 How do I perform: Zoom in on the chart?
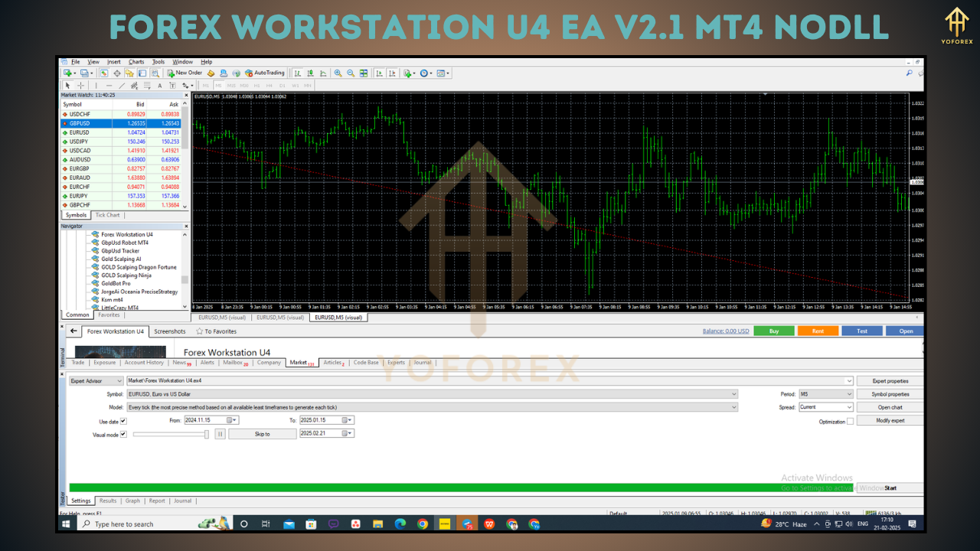click(x=337, y=72)
